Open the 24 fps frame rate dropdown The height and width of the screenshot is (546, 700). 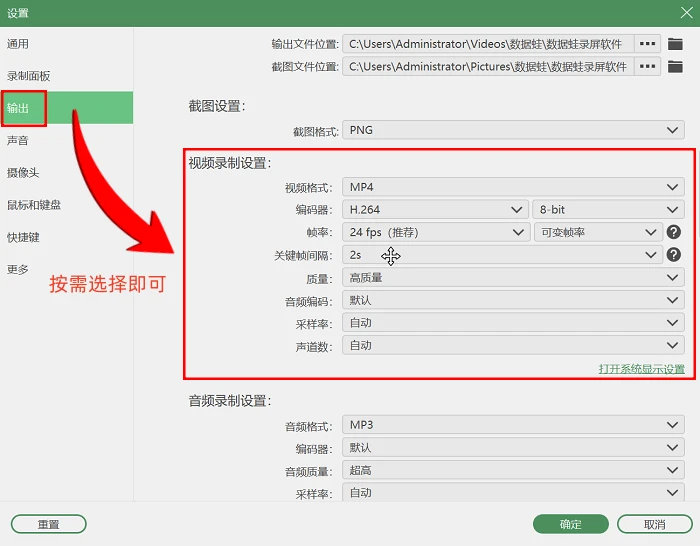436,232
